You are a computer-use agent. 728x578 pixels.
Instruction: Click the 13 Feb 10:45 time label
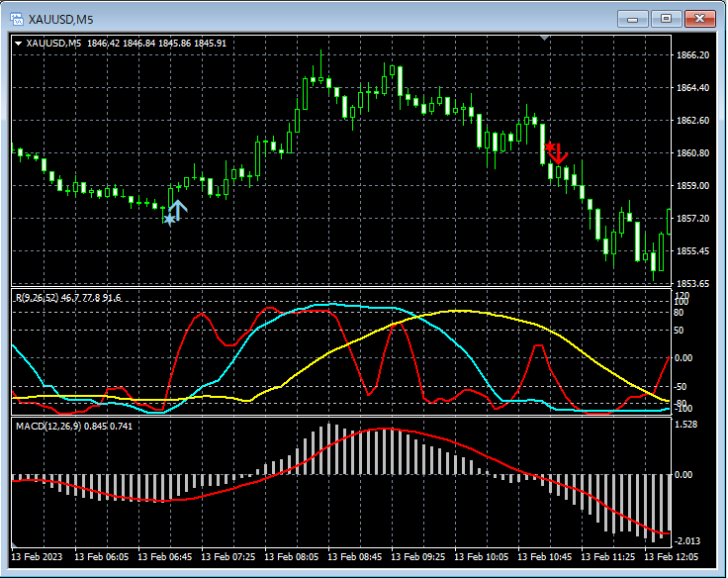click(546, 557)
